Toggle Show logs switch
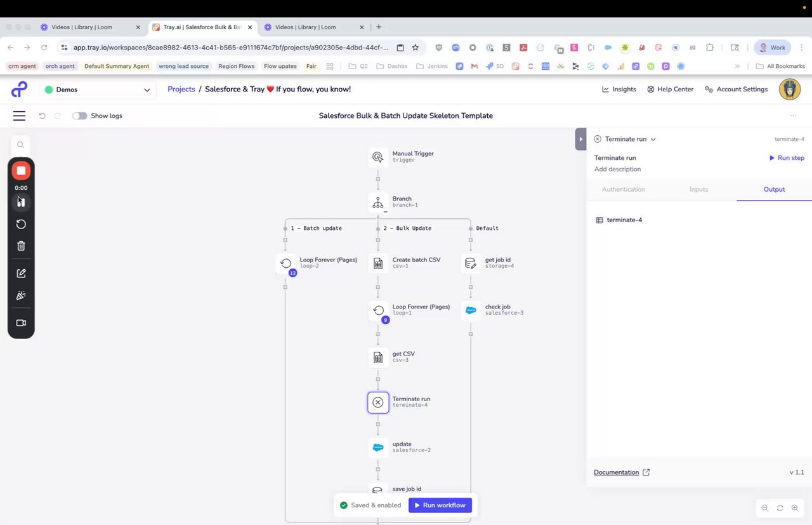Viewport: 812px width, 525px height. pos(79,116)
